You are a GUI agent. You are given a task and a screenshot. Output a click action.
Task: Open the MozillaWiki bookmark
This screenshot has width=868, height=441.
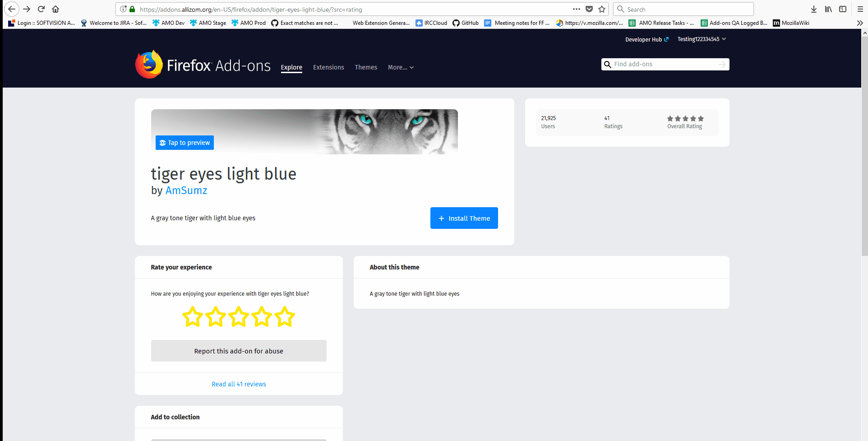click(791, 23)
